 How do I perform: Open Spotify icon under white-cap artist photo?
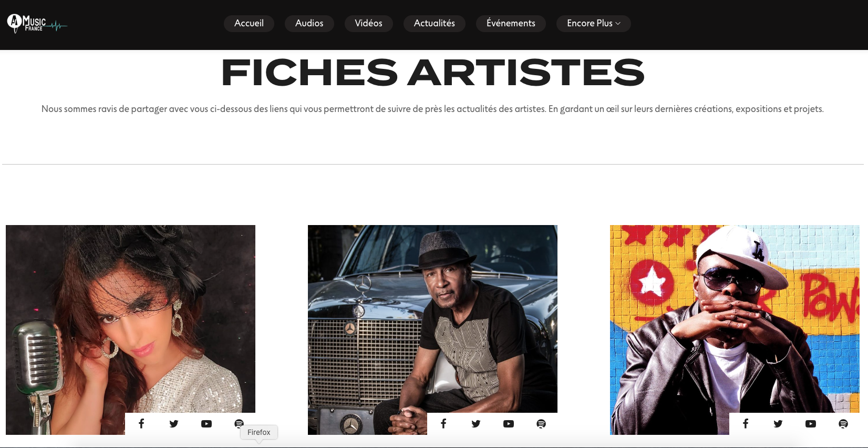click(x=843, y=424)
